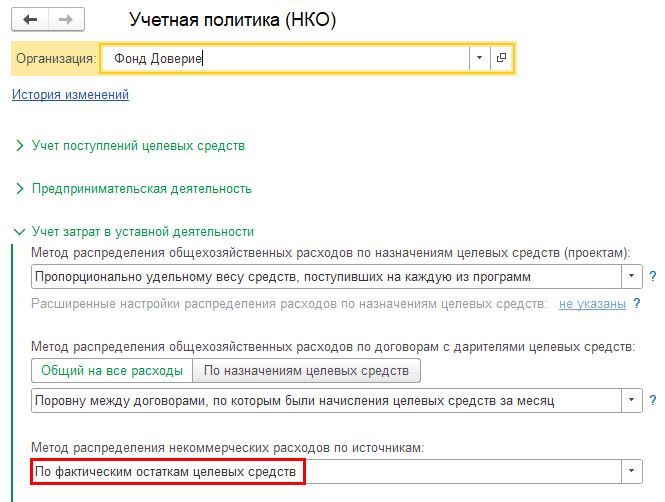Click help icon next to 'не указаны'
The image size is (665, 502).
[x=636, y=304]
